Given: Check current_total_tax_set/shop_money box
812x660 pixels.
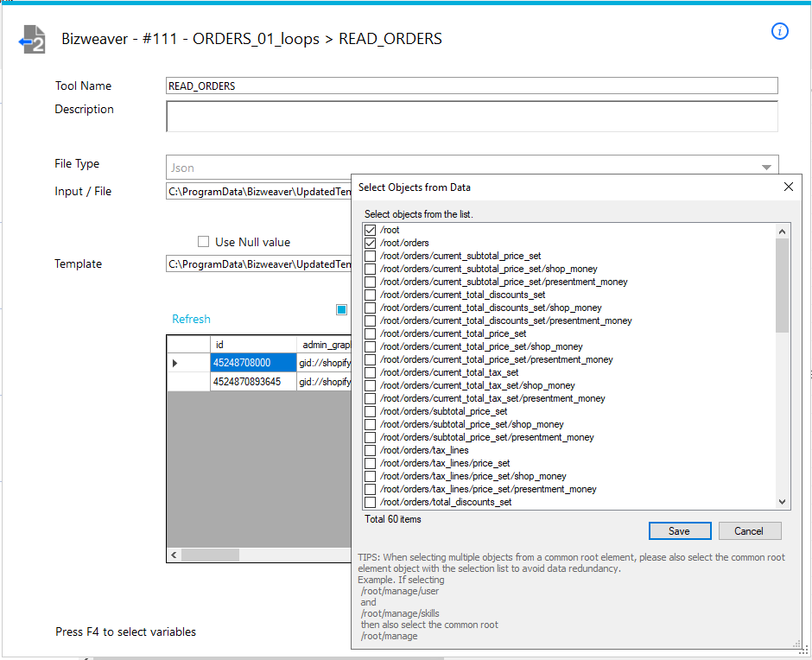Looking at the screenshot, I should [x=370, y=385].
